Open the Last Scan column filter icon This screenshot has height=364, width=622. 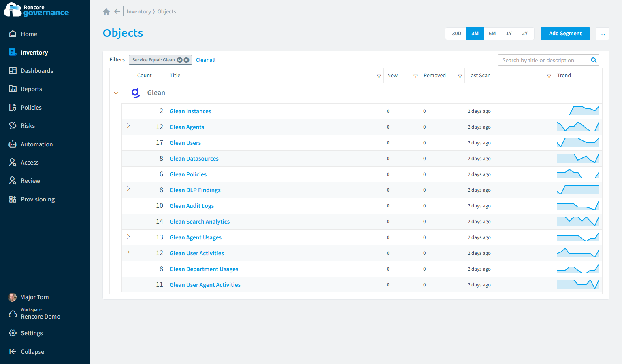[549, 76]
